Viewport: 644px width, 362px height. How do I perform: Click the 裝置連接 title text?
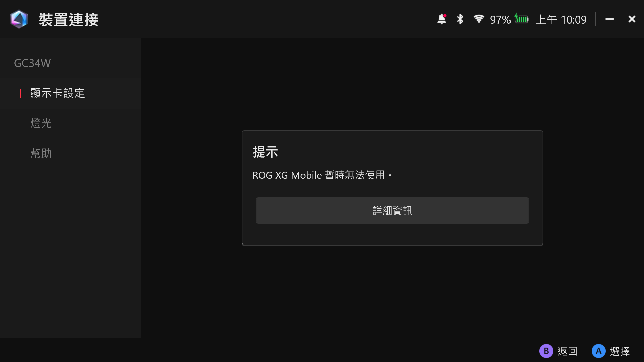68,20
